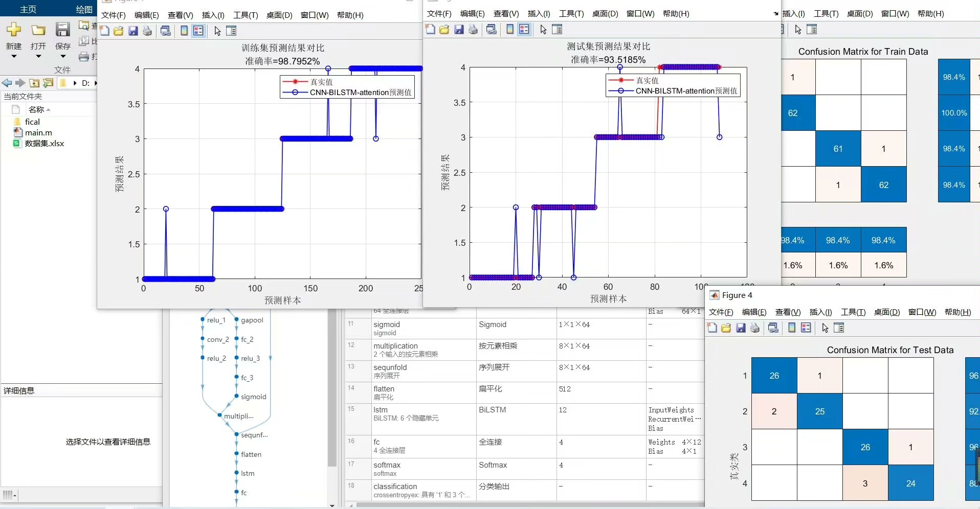
Task: Go forward using folder navigation Forward arrow
Action: pyautogui.click(x=20, y=83)
